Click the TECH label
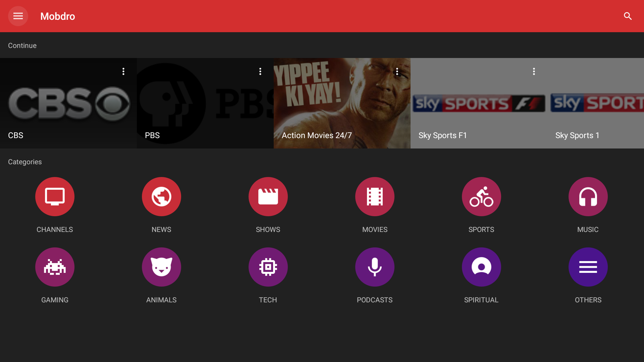Viewport: 644px width, 362px height. tap(268, 300)
